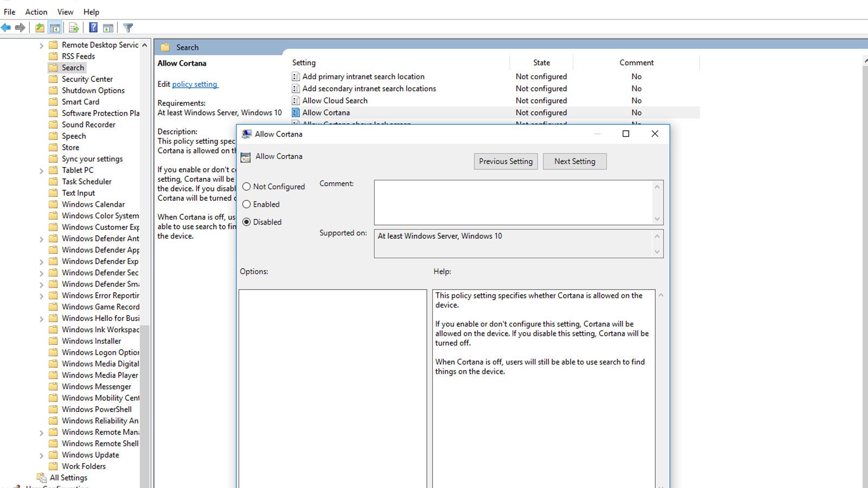
Task: Click Help text scrollbar up arrow
Action: point(661,295)
